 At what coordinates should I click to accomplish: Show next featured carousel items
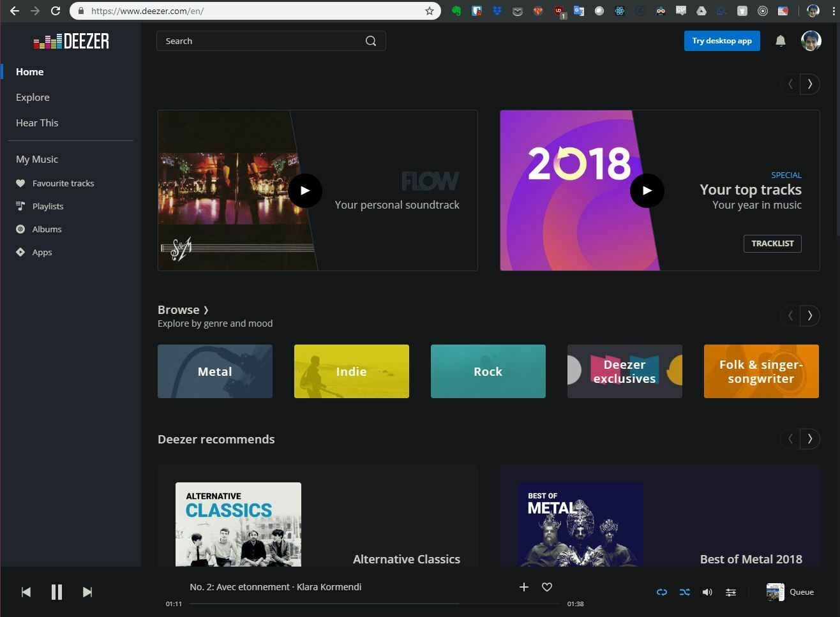point(810,84)
